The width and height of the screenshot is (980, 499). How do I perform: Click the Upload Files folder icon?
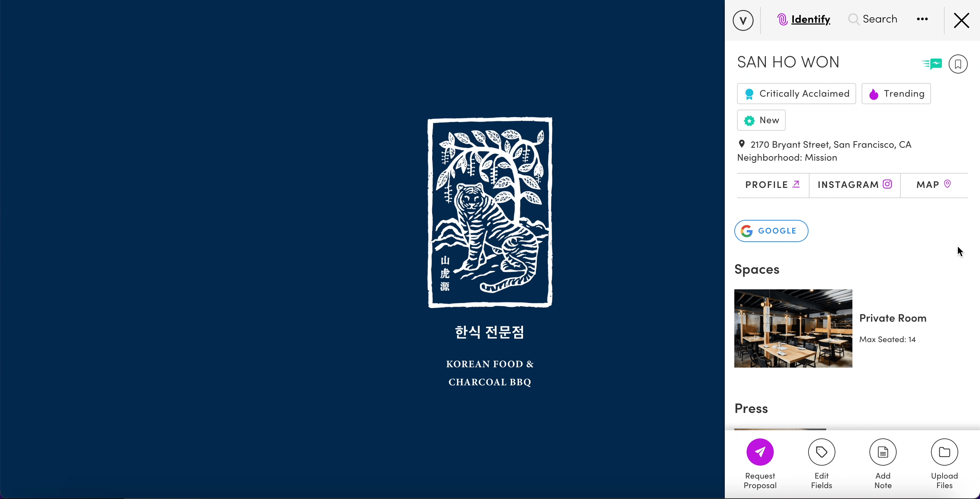point(944,452)
